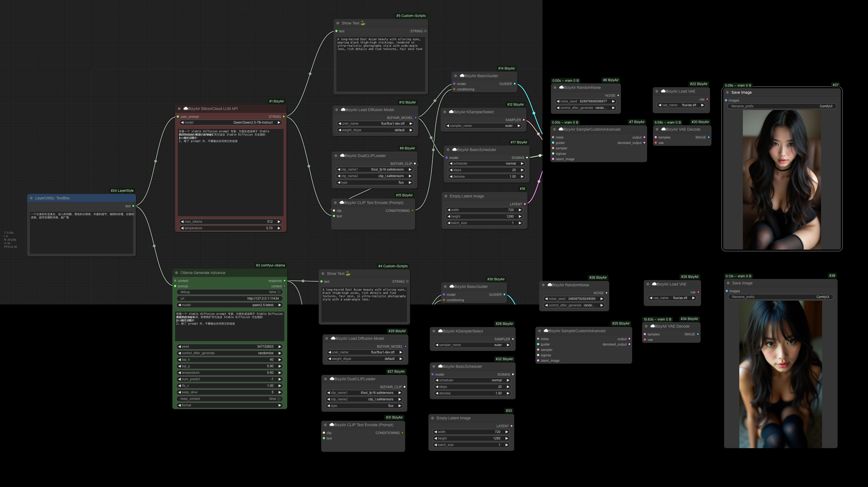868x487 pixels.
Task: Toggle debug to true in Ollama Generate Advance
Action: pos(279,292)
